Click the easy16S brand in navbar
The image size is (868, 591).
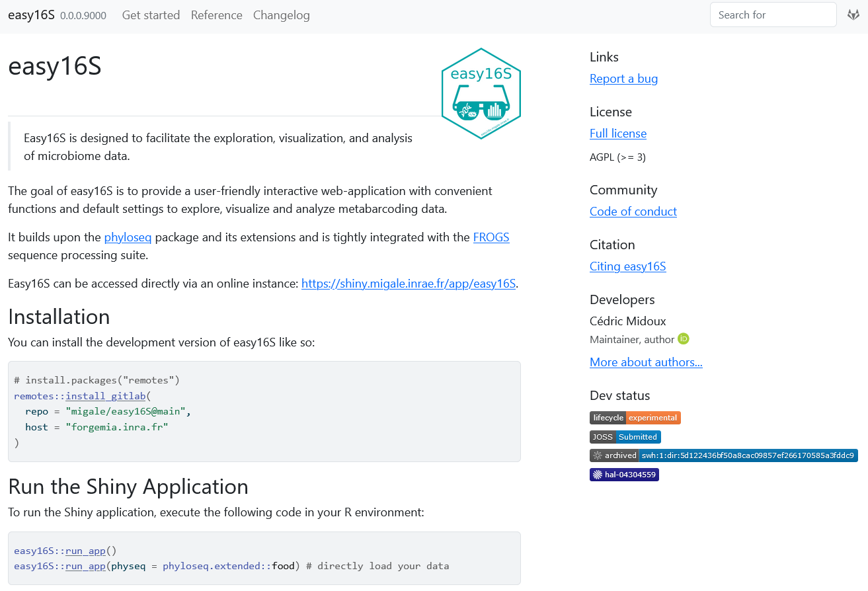tap(31, 15)
